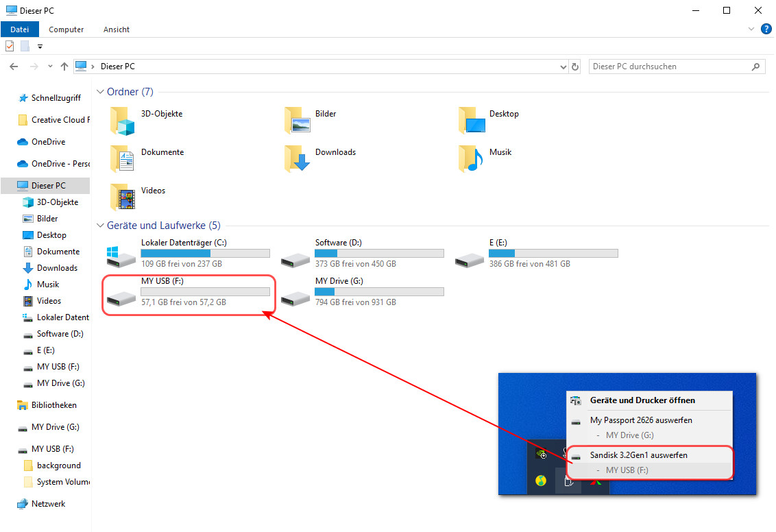Collapse the Ordner (7) group
This screenshot has height=532, width=776.
pyautogui.click(x=100, y=92)
